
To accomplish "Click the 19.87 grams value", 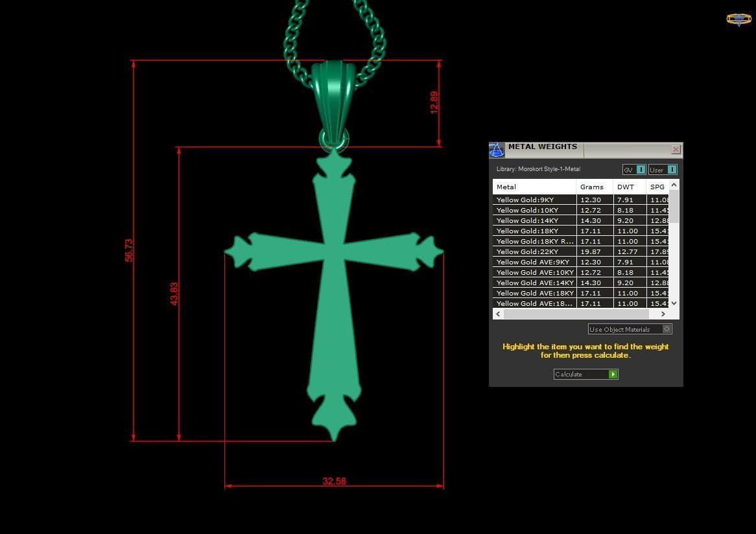I will [x=591, y=251].
